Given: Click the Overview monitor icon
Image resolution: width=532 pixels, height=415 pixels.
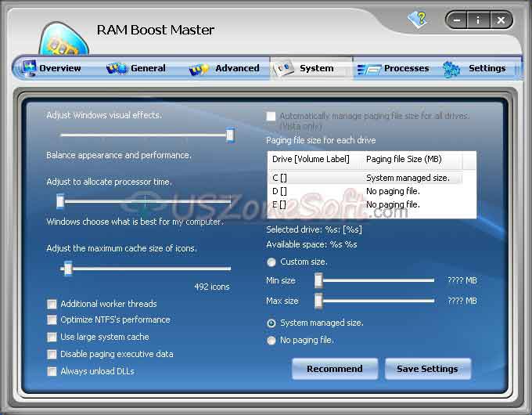Looking at the screenshot, I should click(29, 67).
